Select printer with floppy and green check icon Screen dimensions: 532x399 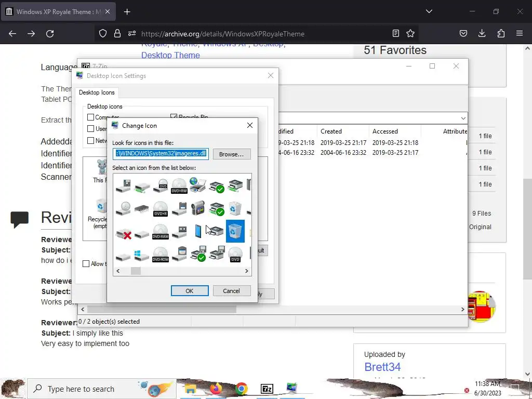point(198,254)
